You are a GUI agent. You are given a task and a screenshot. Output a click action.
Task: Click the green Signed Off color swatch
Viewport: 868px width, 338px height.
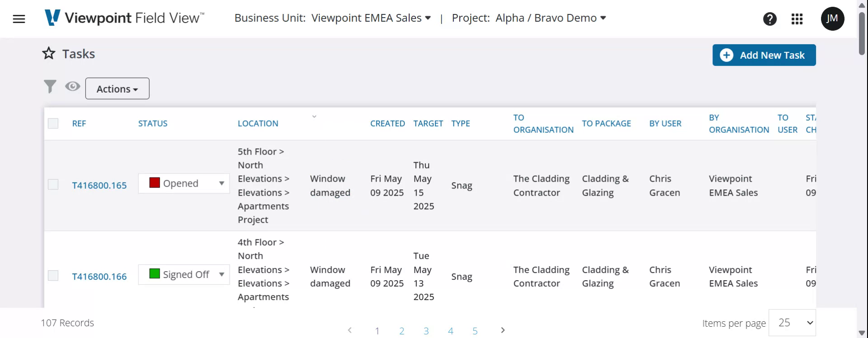pos(155,273)
